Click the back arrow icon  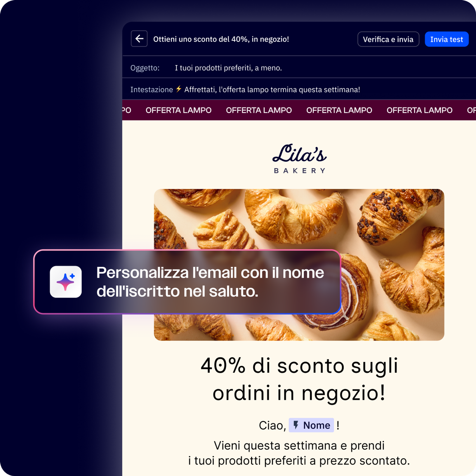pos(139,39)
